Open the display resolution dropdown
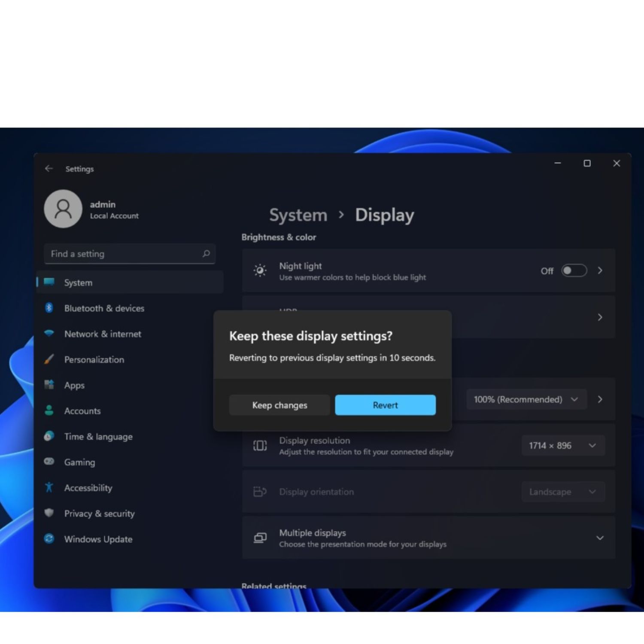The width and height of the screenshot is (644, 644). click(x=562, y=446)
